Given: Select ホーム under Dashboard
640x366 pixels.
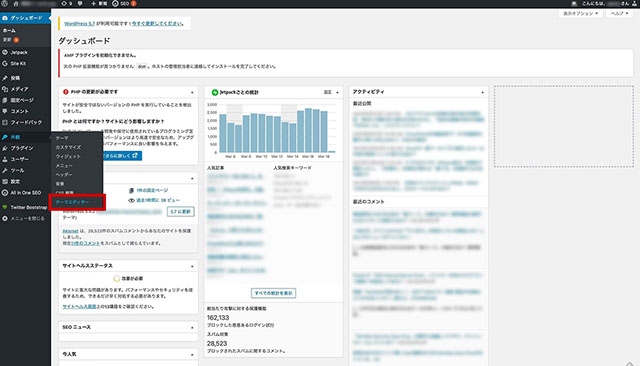Looking at the screenshot, I should click(9, 30).
